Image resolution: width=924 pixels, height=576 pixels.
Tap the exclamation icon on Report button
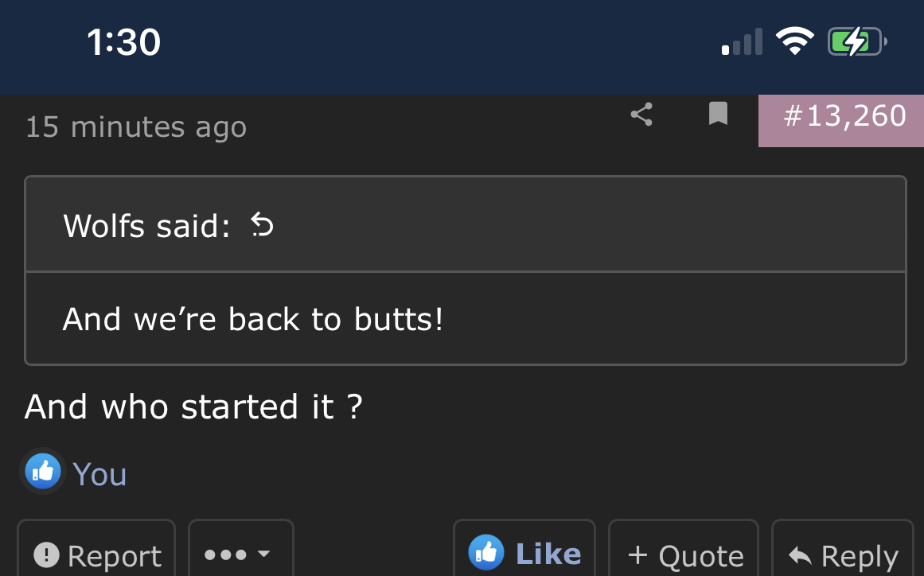point(49,555)
